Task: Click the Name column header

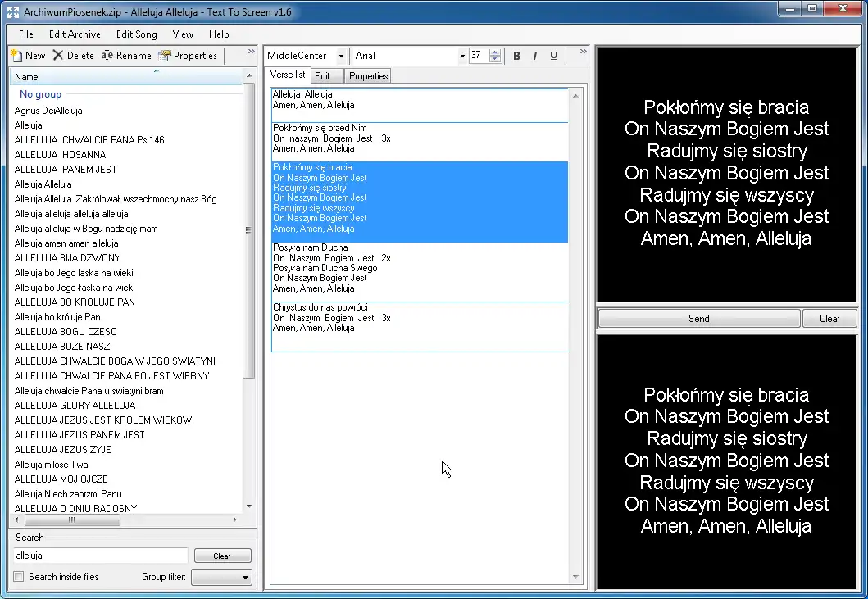Action: (x=126, y=77)
